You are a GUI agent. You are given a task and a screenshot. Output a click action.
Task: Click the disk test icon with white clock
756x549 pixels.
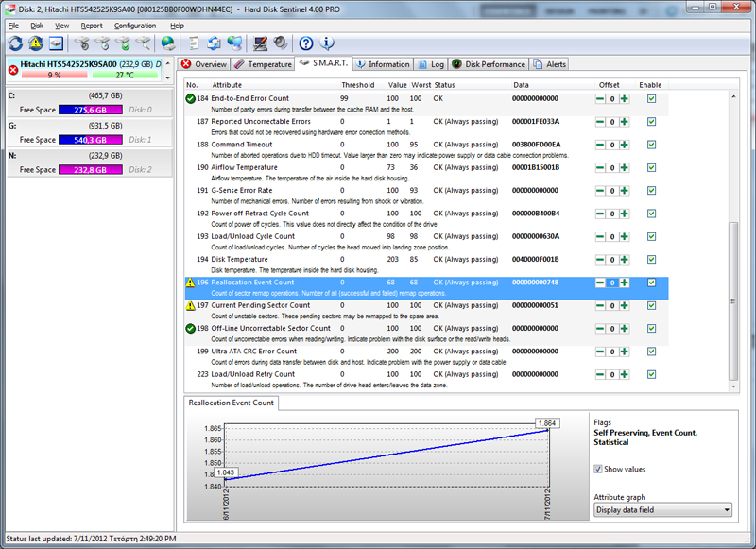[103, 43]
